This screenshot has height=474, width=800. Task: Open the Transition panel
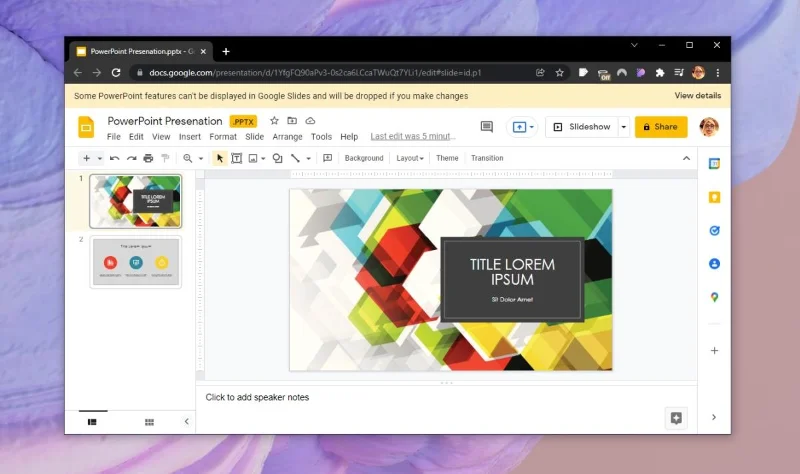(487, 158)
